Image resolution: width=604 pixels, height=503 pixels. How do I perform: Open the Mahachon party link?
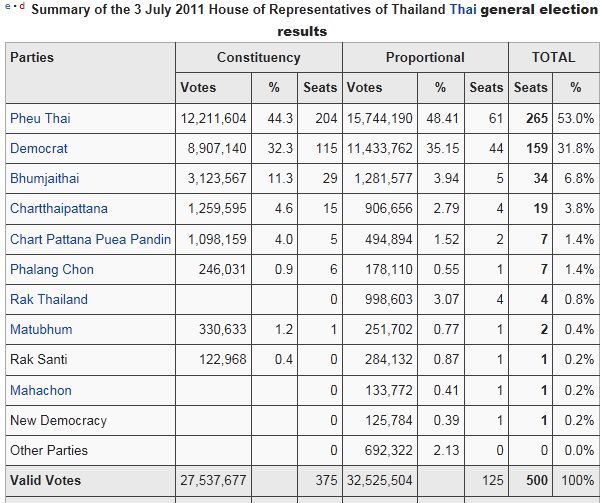point(41,390)
